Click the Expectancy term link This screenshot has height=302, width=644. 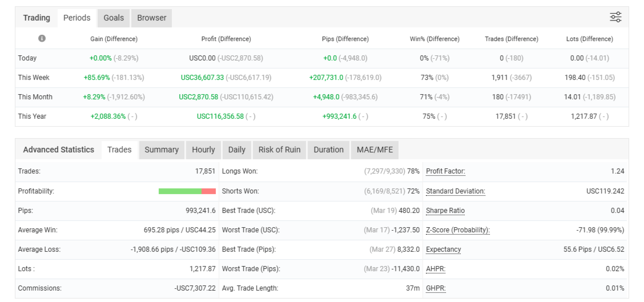coord(444,249)
